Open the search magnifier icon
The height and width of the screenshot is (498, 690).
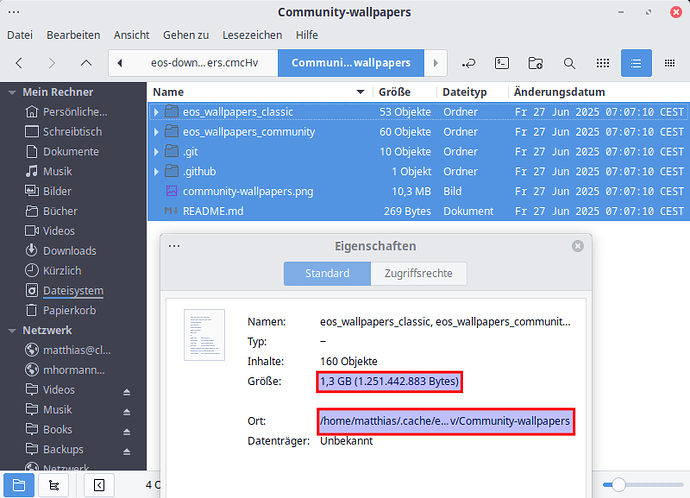(x=569, y=63)
